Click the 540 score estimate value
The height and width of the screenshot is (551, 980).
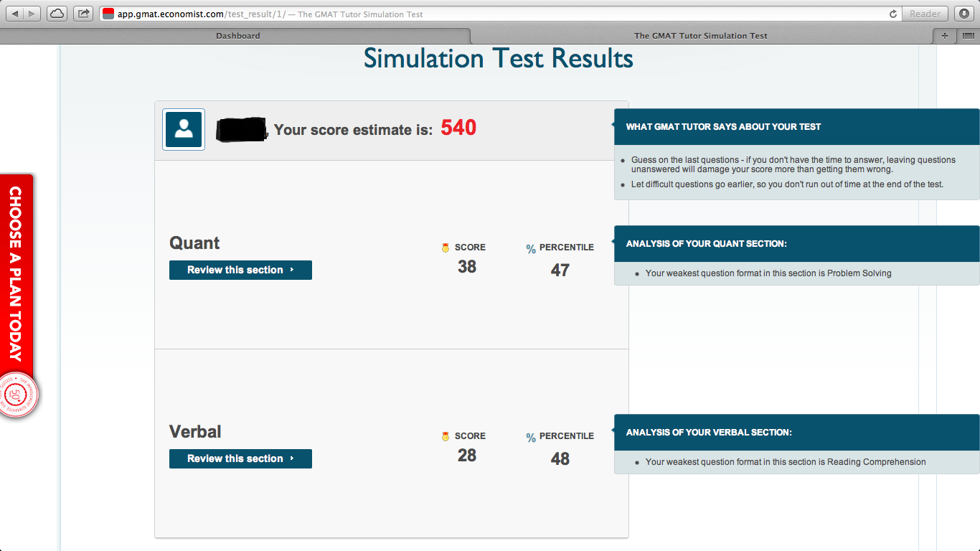458,128
